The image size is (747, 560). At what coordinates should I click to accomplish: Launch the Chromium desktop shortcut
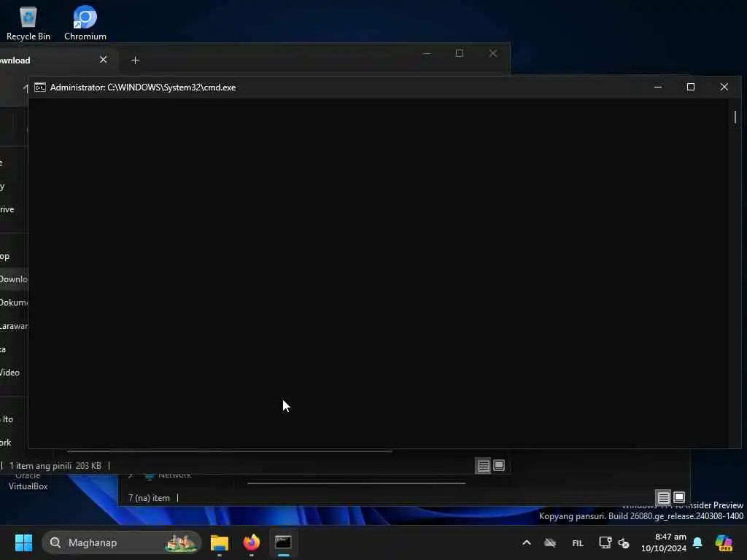[85, 23]
